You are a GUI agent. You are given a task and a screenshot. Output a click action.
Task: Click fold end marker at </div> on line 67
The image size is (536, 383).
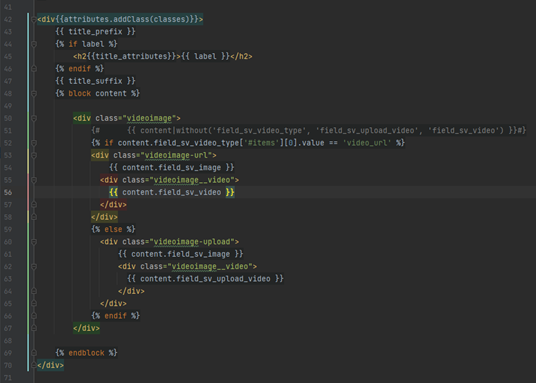point(34,328)
